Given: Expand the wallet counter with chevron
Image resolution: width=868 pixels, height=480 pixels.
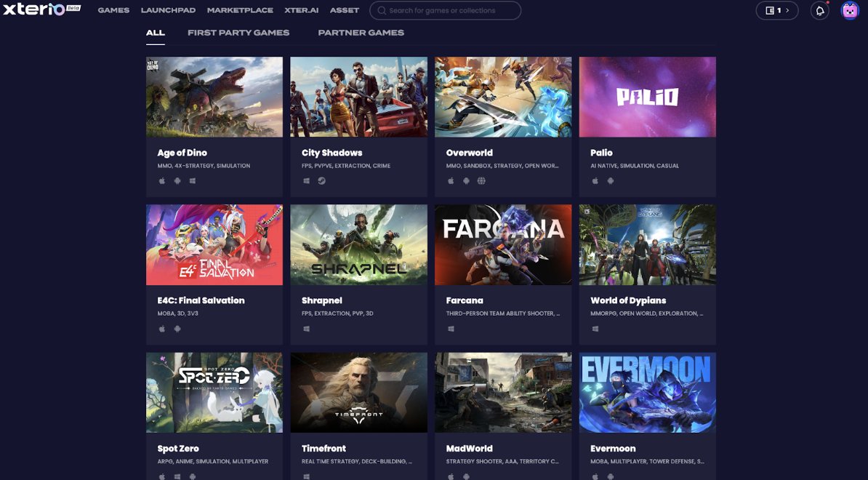Looking at the screenshot, I should pos(777,11).
